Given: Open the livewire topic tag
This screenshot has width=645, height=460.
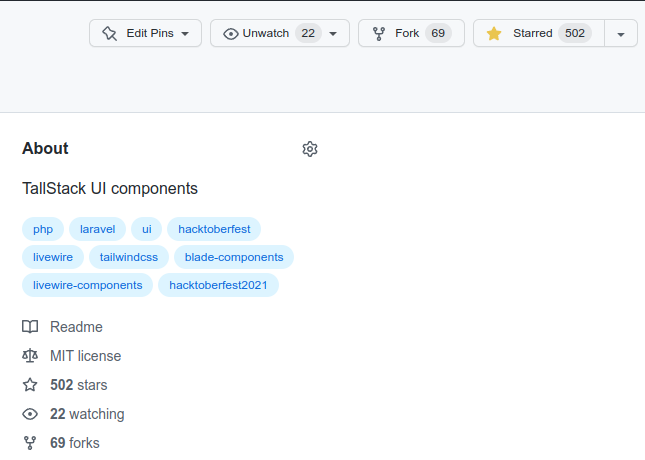Looking at the screenshot, I should click(53, 257).
